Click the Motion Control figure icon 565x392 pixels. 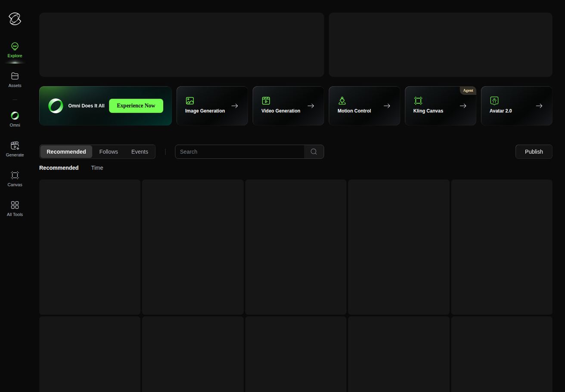click(x=342, y=101)
